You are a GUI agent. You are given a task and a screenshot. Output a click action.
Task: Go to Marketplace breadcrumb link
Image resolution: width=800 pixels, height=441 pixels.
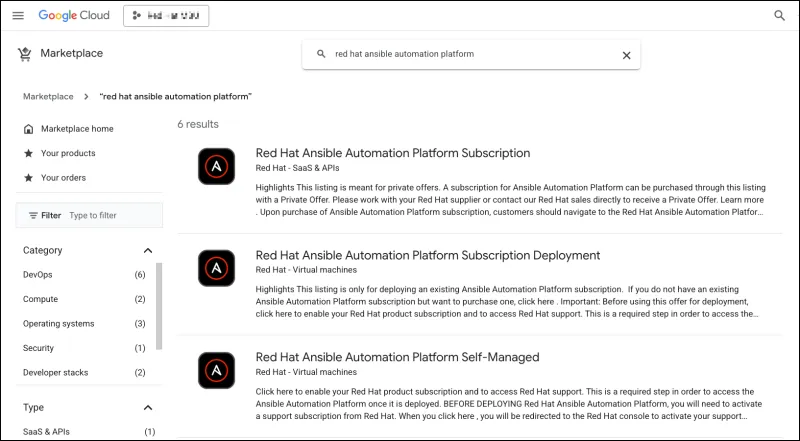[x=48, y=96]
